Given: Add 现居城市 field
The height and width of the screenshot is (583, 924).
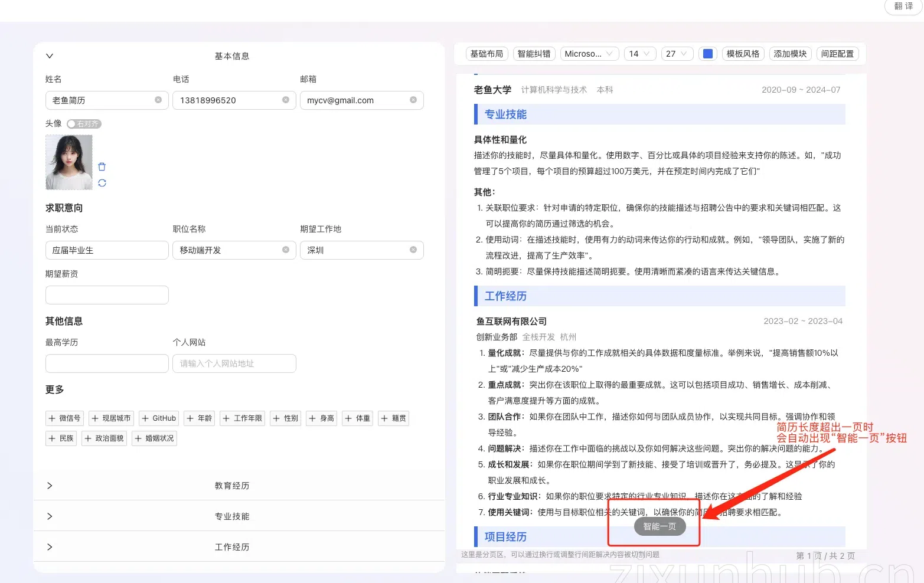Looking at the screenshot, I should coord(111,418).
